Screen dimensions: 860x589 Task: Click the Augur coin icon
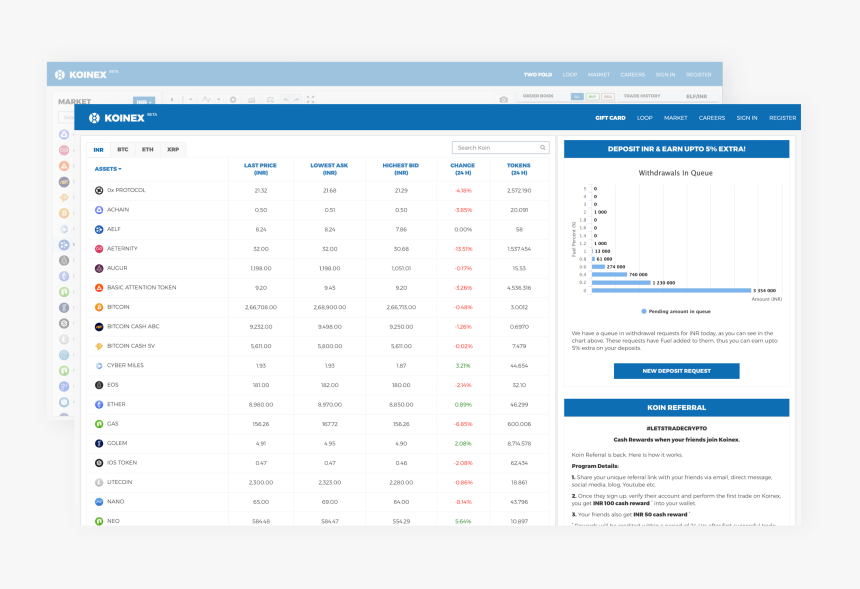coord(99,268)
